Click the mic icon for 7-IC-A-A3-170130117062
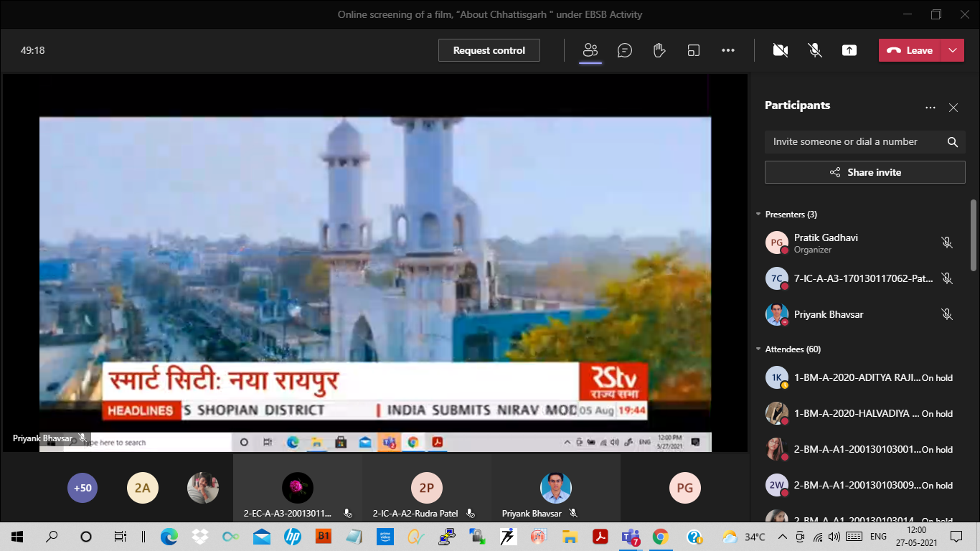 (x=947, y=278)
